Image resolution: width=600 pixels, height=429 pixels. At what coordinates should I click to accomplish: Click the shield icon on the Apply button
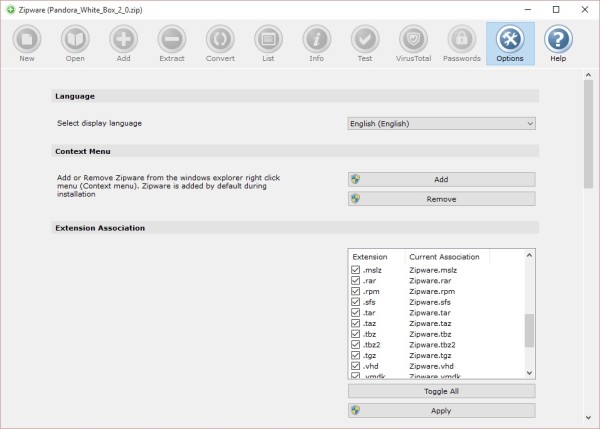355,410
